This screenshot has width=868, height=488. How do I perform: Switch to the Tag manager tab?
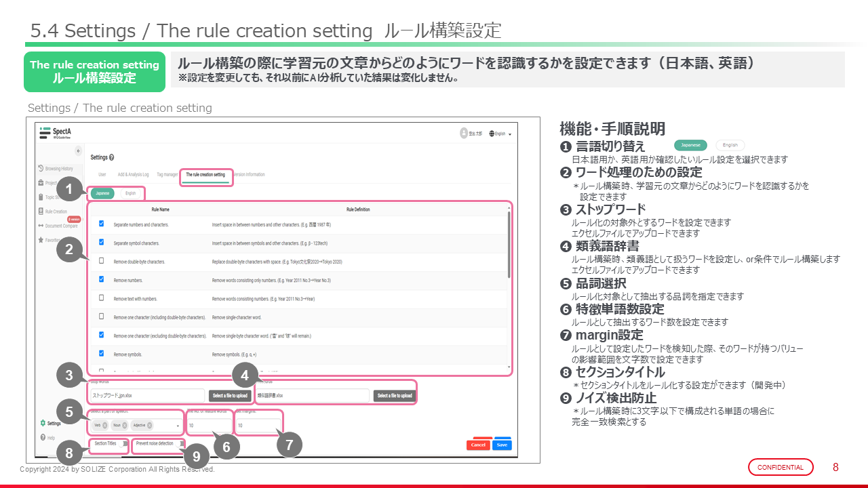167,174
